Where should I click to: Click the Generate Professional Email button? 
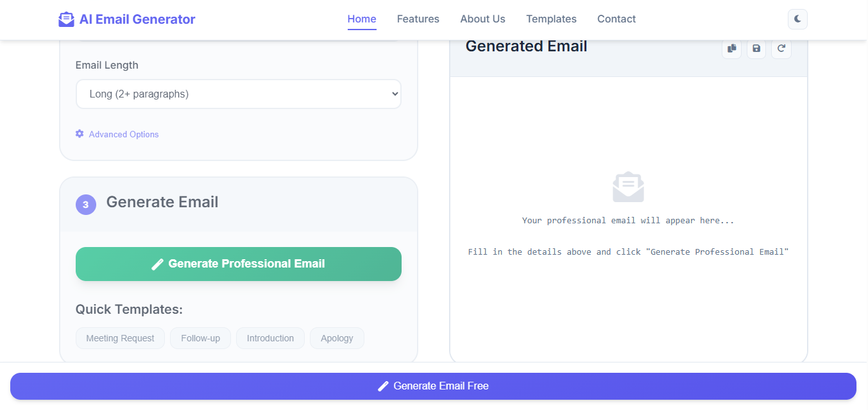[x=239, y=264]
